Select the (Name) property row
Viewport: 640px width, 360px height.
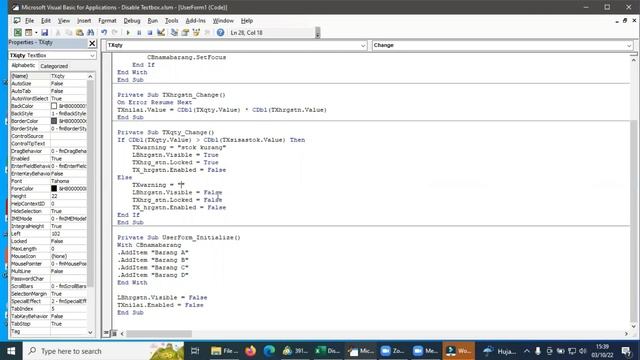click(48, 76)
